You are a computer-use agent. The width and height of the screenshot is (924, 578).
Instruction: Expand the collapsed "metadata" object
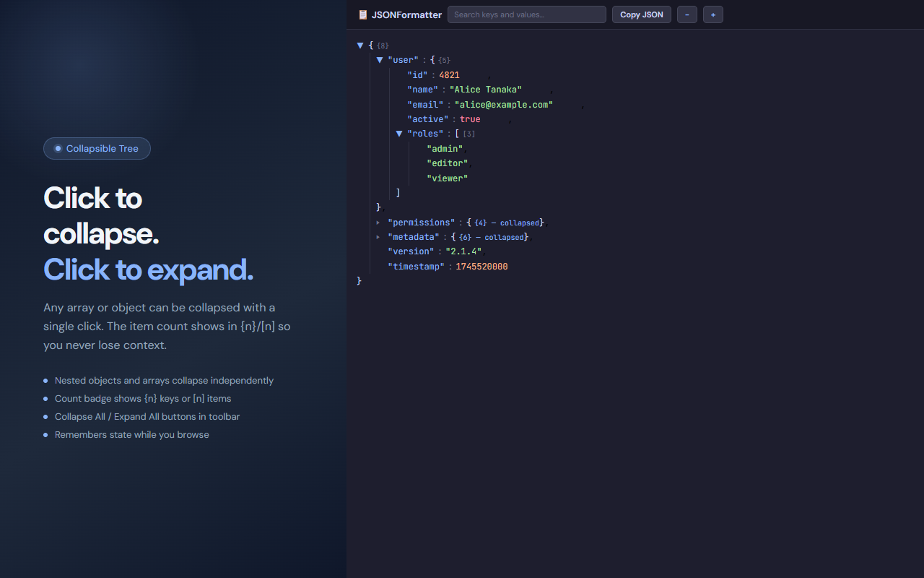[x=378, y=237]
